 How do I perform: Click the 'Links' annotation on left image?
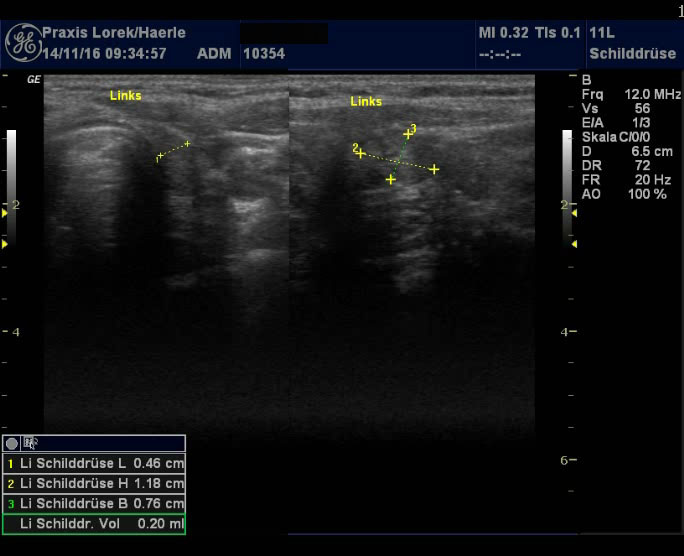pyautogui.click(x=125, y=96)
